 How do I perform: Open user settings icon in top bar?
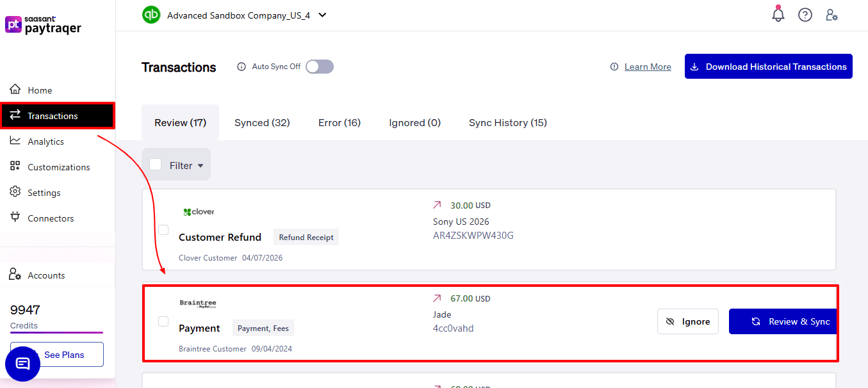point(831,15)
